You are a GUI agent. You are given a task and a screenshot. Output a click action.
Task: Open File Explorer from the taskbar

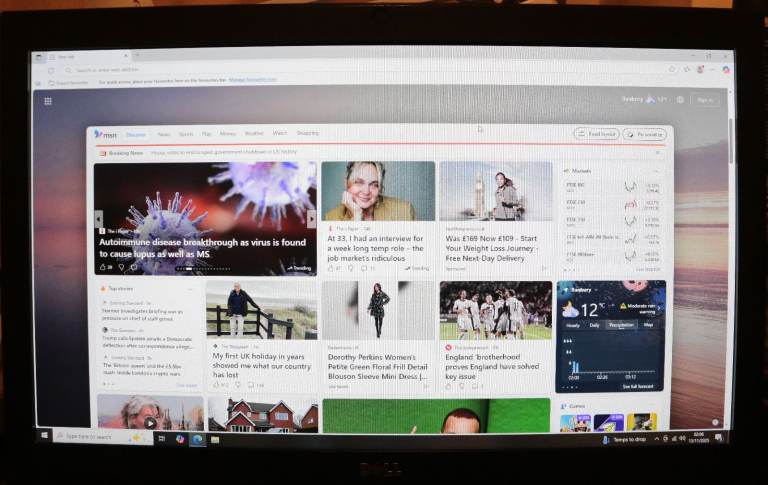click(214, 438)
